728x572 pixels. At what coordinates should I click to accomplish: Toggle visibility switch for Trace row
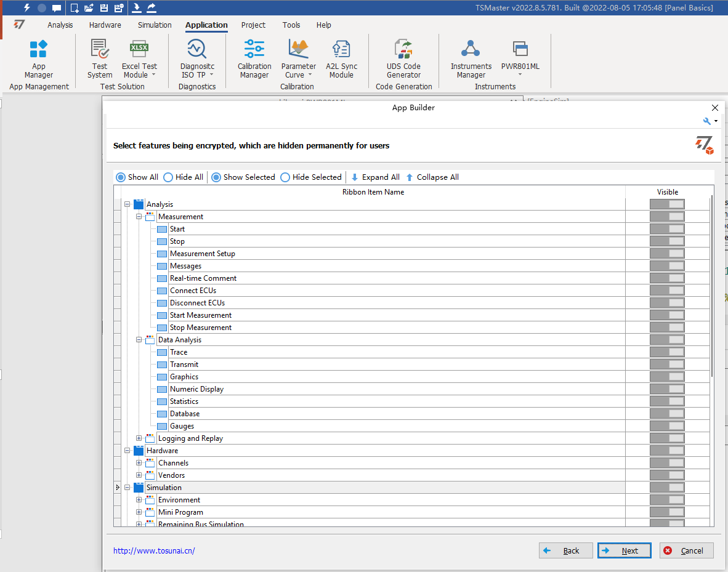(667, 352)
